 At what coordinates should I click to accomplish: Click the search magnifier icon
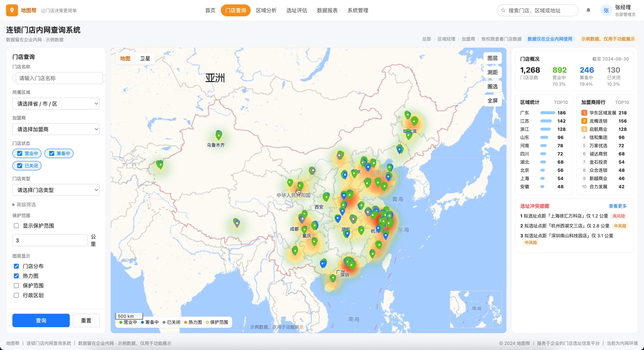click(x=503, y=10)
